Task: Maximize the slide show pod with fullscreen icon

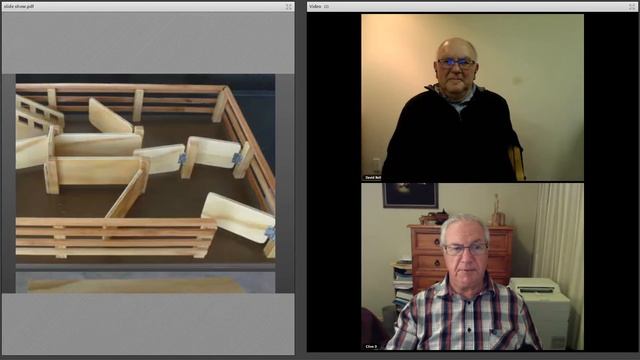Action: pos(289,7)
